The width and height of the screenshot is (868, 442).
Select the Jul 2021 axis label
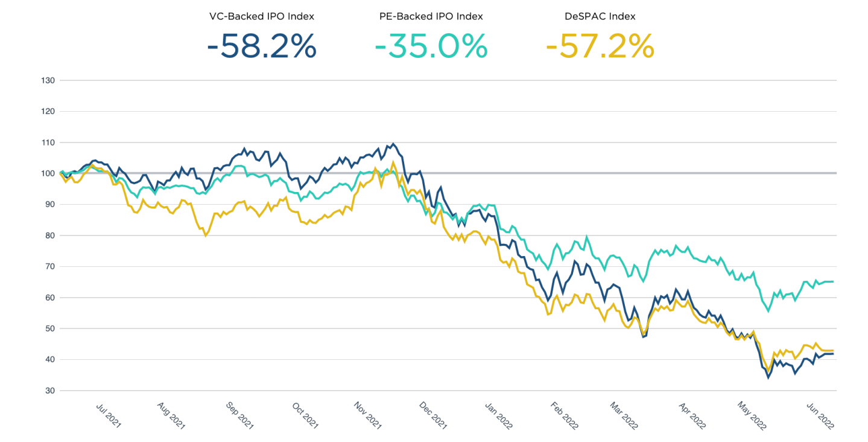108,415
